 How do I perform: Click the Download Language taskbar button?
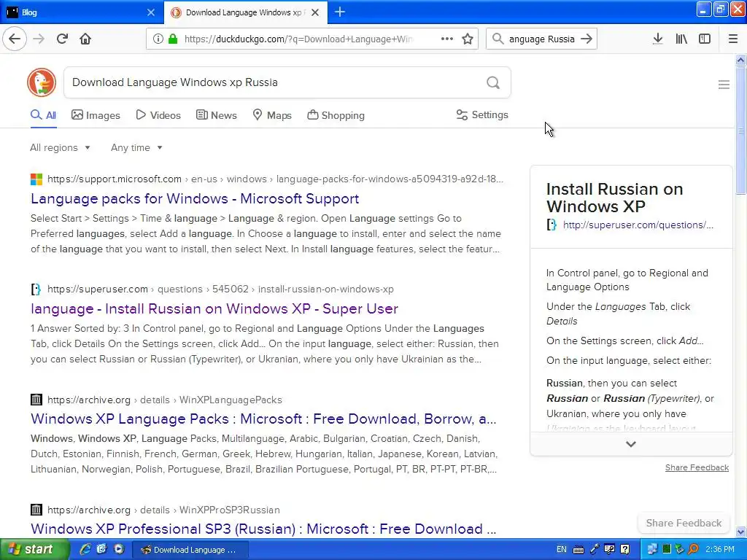(190, 550)
